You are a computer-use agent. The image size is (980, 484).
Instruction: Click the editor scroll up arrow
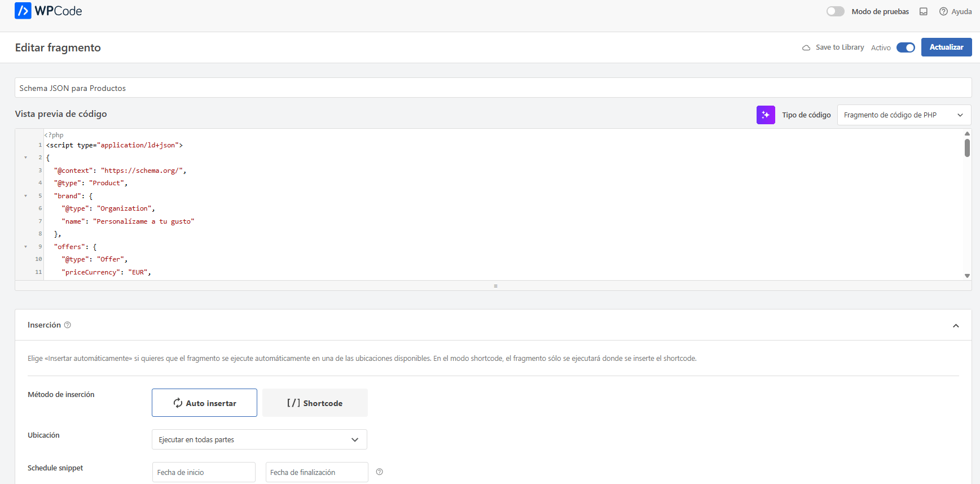[x=967, y=133]
